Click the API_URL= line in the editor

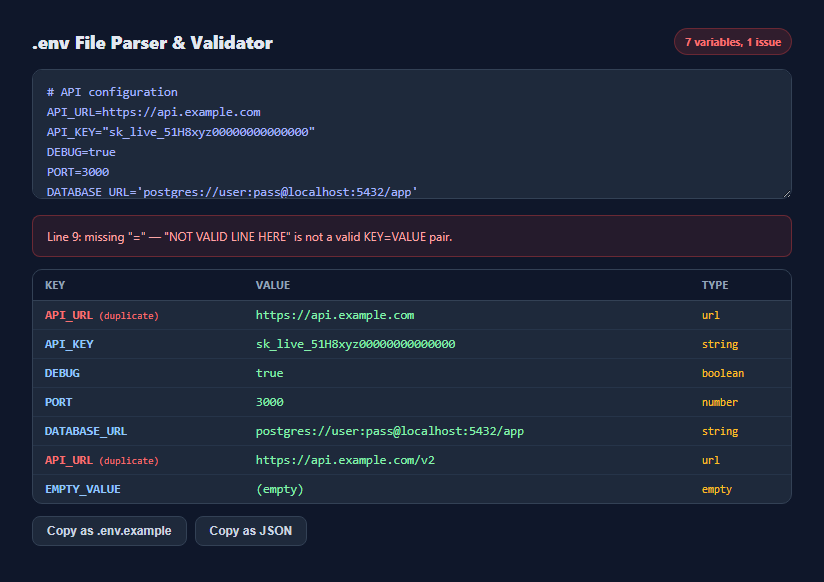(x=153, y=112)
